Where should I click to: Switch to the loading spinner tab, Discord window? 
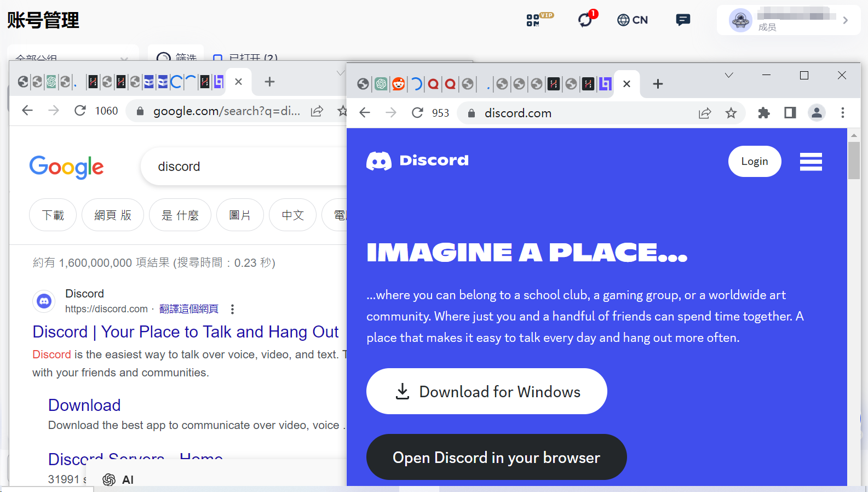coord(416,84)
